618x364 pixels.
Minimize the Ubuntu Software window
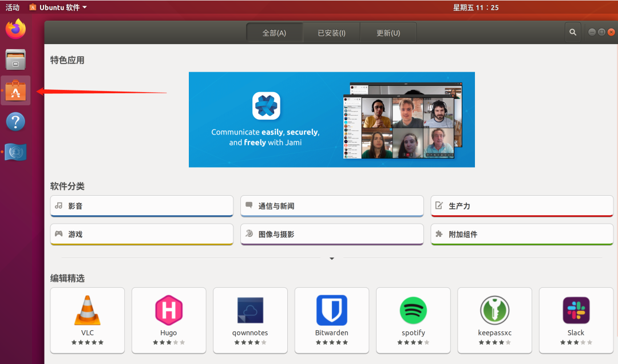(592, 33)
